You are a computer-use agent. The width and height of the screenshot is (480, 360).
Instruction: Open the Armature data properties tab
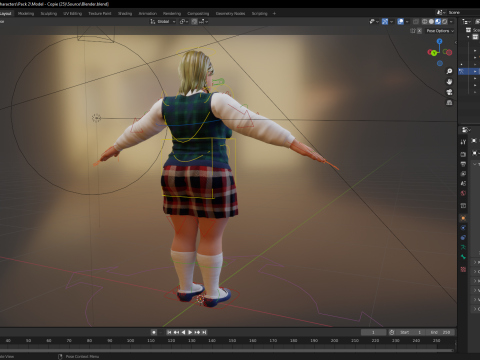tap(463, 247)
